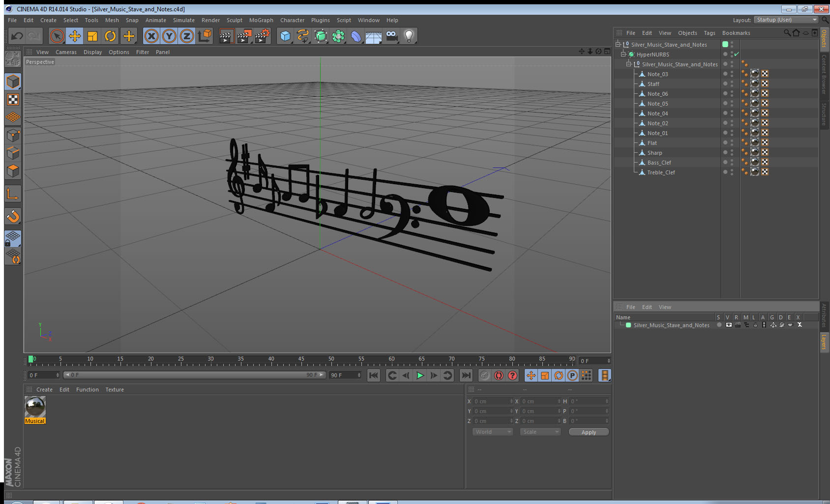Add a floor environment object
Viewport: 830px width, 504px height.
374,36
